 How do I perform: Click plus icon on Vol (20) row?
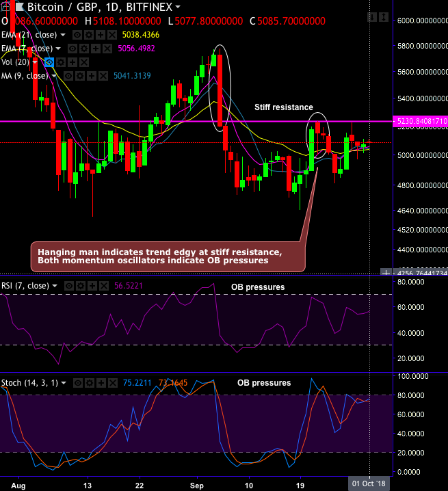(73, 62)
